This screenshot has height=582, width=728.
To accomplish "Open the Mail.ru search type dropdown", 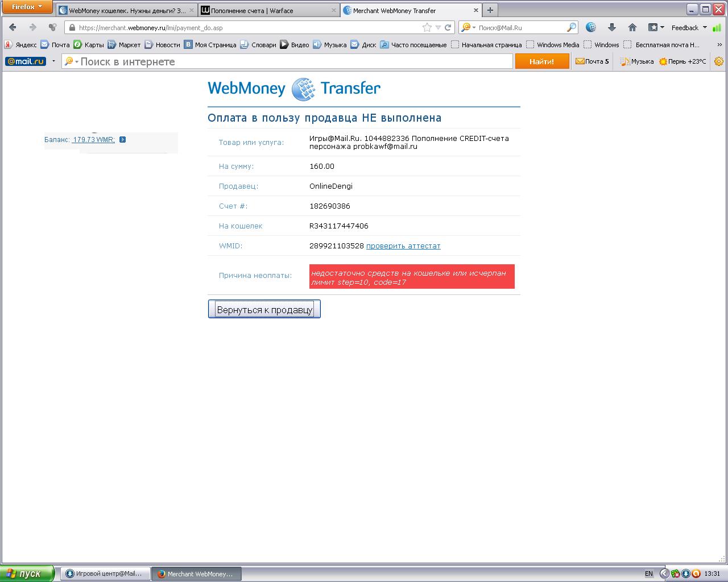I will click(71, 61).
